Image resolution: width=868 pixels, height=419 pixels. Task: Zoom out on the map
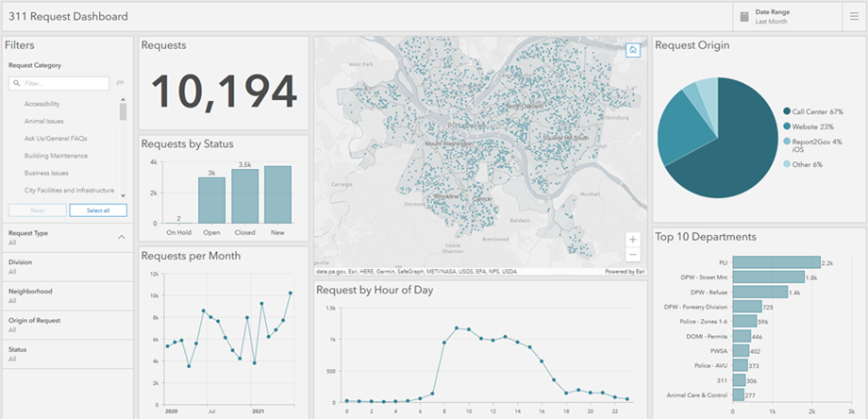633,255
